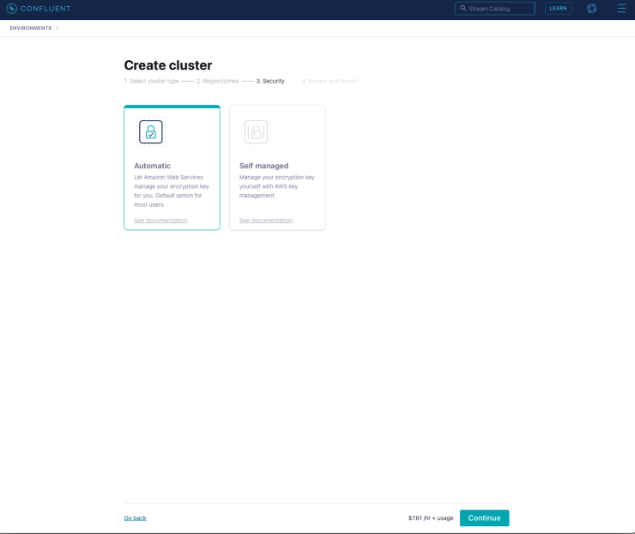Open See documentation under Automatic
Viewport: 635px width, 534px height.
click(161, 220)
